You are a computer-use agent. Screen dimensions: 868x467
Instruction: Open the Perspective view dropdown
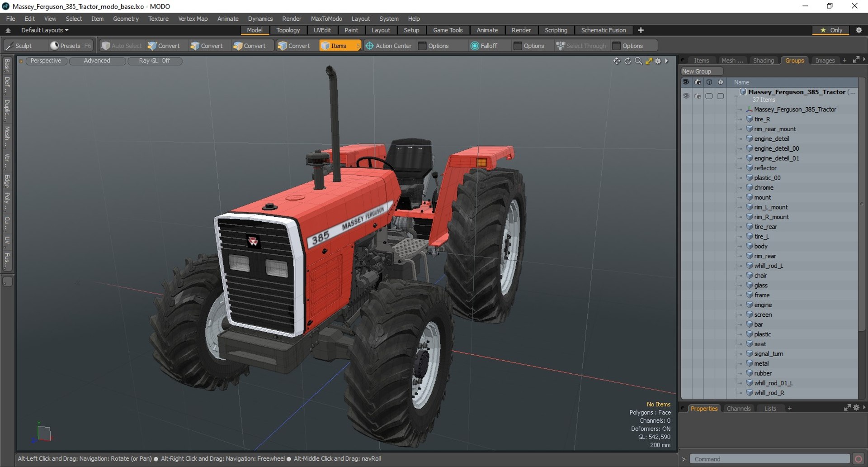click(x=46, y=61)
